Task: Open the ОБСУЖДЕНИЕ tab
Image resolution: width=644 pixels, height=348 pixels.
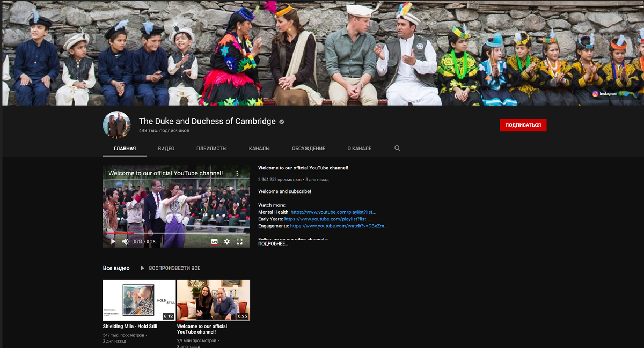Action: pos(309,149)
